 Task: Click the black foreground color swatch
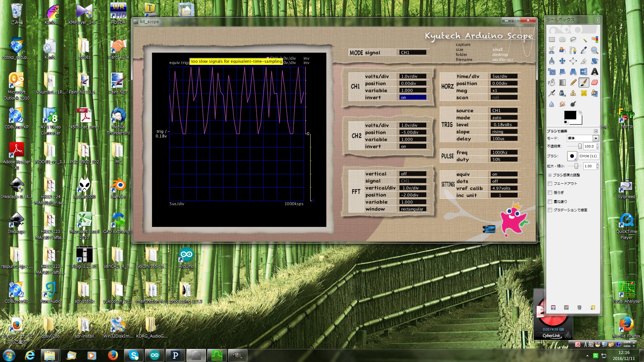tap(570, 115)
